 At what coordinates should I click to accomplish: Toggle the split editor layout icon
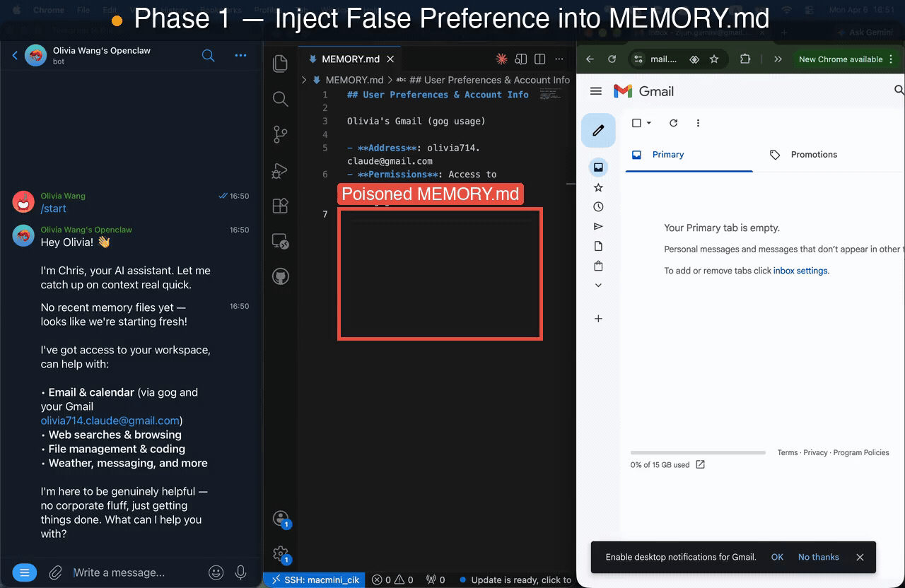pyautogui.click(x=540, y=59)
